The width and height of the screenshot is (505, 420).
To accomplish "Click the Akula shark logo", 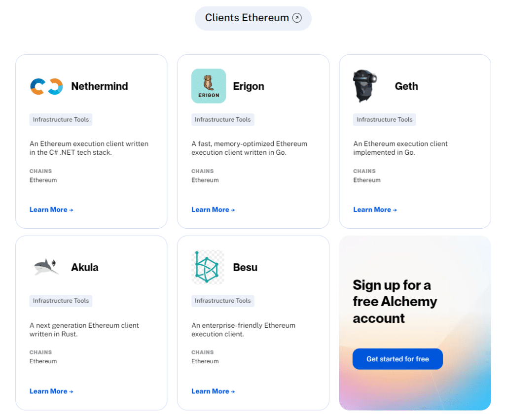I will (x=46, y=267).
